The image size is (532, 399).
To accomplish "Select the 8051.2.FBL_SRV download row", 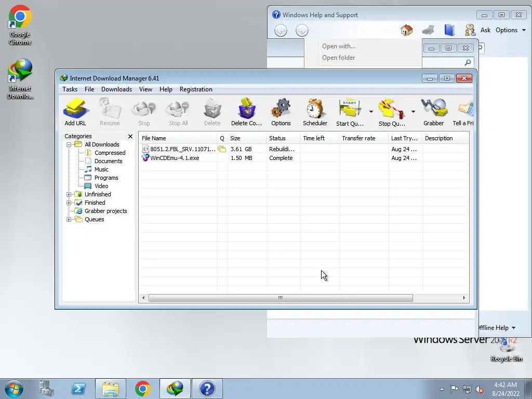I will 304,149.
